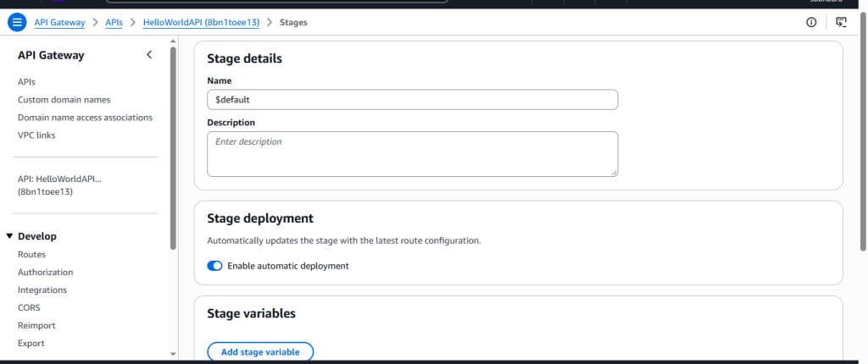Open Domain name access associations
Viewport: 868px width, 364px height.
click(x=86, y=118)
